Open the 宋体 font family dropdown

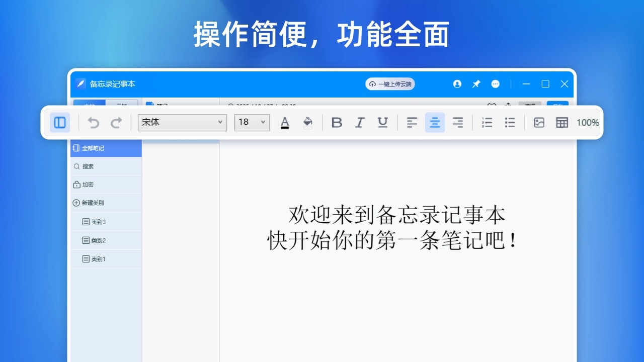click(182, 122)
